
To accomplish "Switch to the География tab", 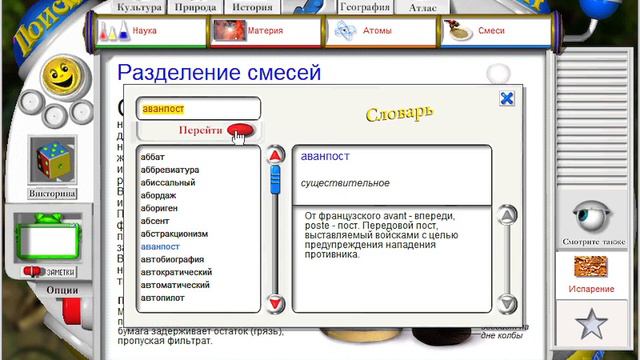I will 365,7.
